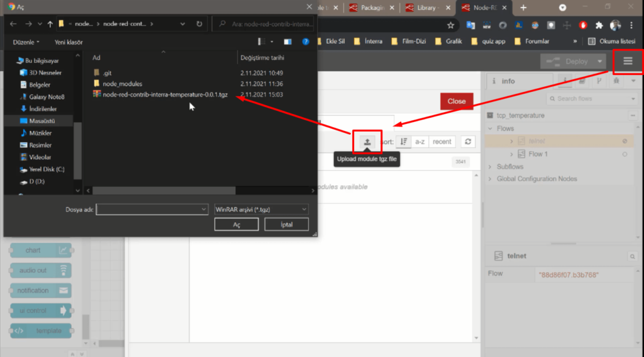
Task: Open file dialog help question icon
Action: coord(306,42)
